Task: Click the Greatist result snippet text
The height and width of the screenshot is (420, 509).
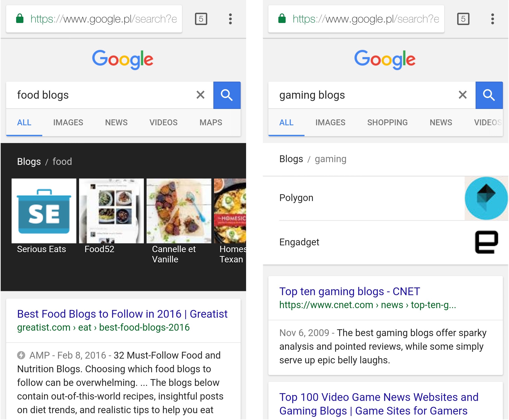Action: point(120,382)
